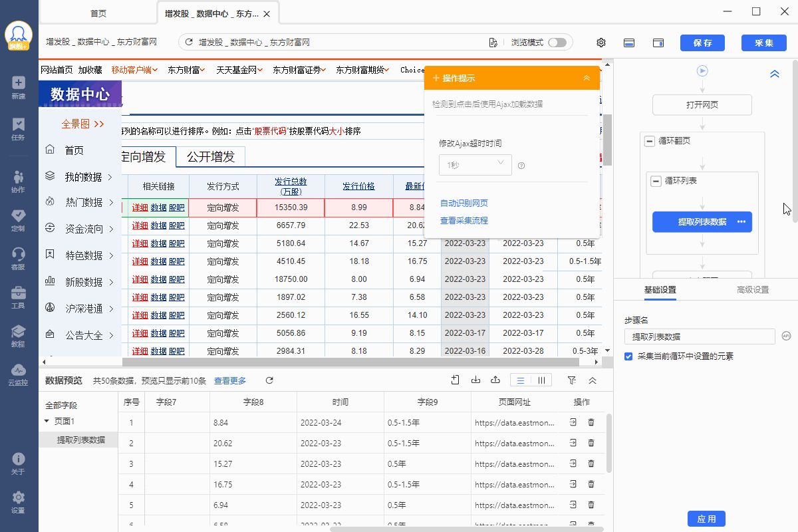Click the workflow start play icon
This screenshot has width=798, height=532.
pyautogui.click(x=702, y=70)
